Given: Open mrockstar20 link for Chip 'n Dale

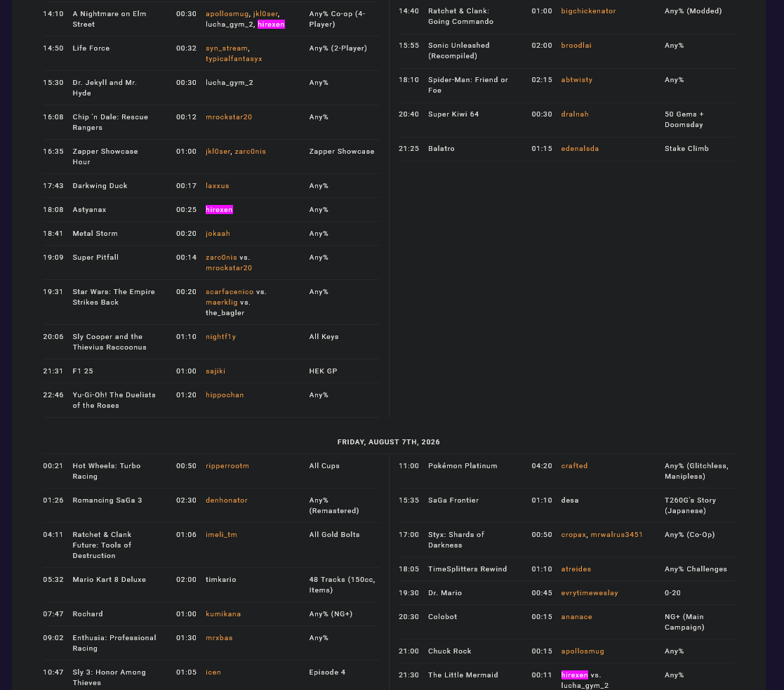Looking at the screenshot, I should tap(229, 117).
